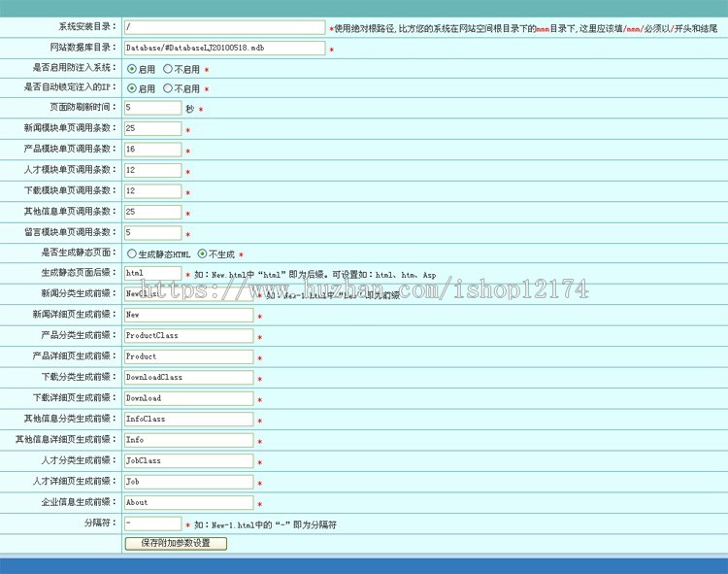Click the 企业信息生成前缀 label
Image resolution: width=728 pixels, height=574 pixels.
tap(79, 502)
